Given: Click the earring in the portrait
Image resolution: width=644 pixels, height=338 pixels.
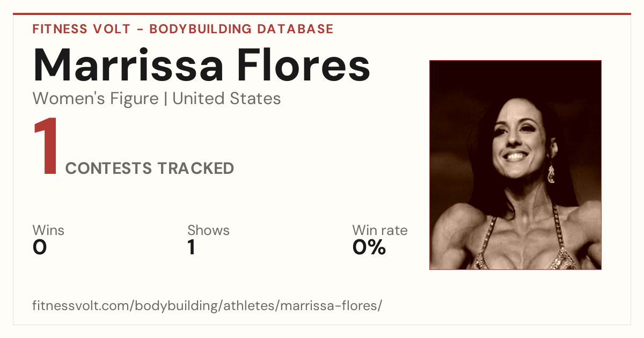Looking at the screenshot, I should click(x=551, y=173).
